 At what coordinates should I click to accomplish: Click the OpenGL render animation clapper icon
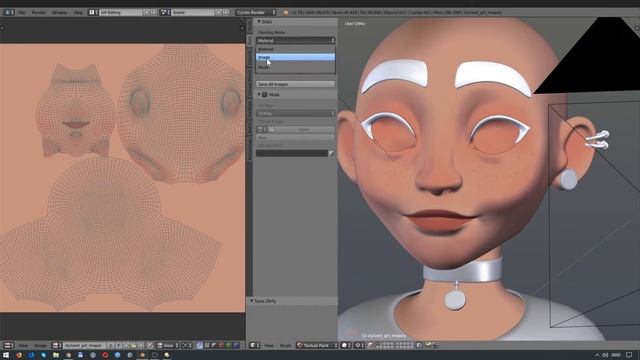(435, 345)
